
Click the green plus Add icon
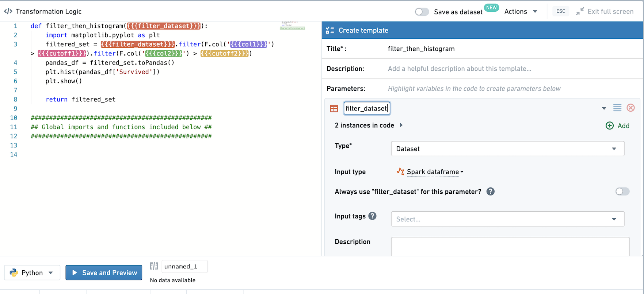[610, 125]
